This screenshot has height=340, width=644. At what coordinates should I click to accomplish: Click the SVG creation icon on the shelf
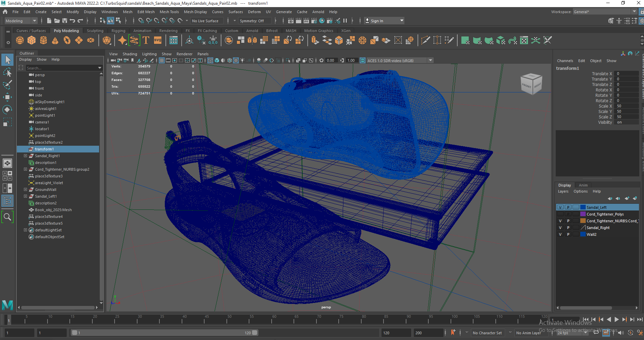(x=157, y=40)
